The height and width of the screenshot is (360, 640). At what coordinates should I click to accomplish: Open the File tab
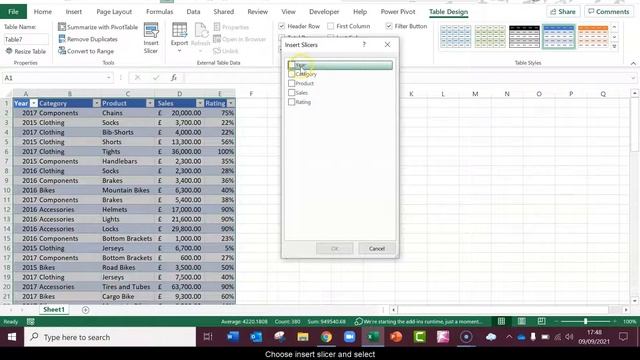pyautogui.click(x=13, y=11)
